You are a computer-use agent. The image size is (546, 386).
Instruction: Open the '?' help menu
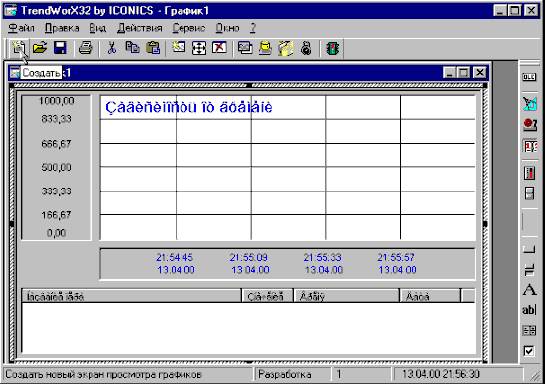pyautogui.click(x=253, y=28)
